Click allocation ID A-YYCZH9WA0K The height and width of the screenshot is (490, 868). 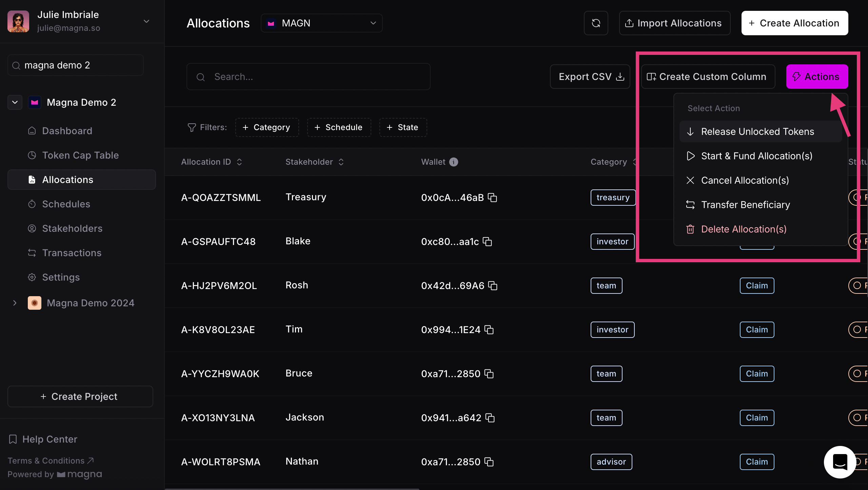[220, 374]
